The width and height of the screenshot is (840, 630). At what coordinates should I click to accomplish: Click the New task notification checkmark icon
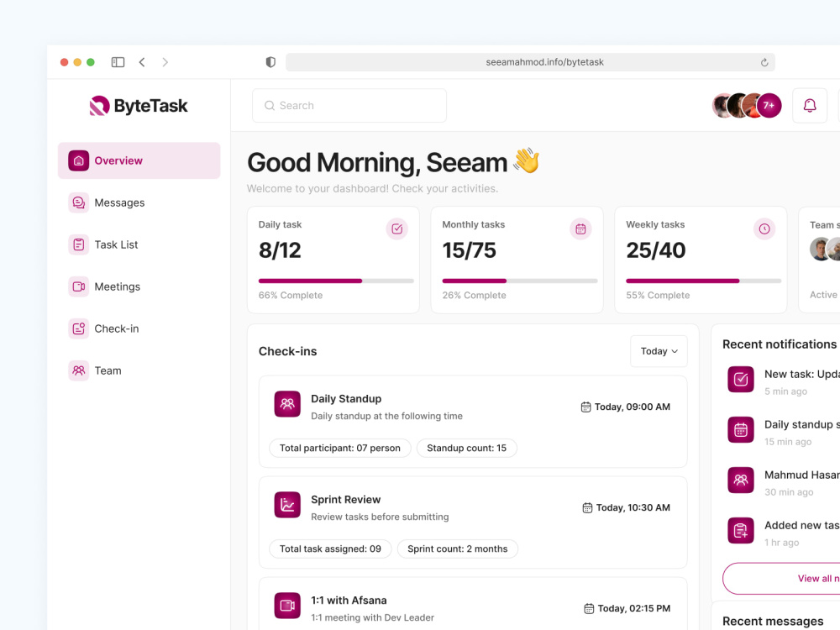(x=741, y=380)
